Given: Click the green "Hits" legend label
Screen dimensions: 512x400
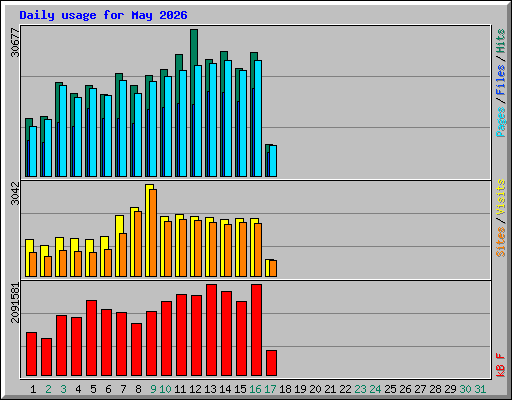Looking at the screenshot, I should point(501,41).
